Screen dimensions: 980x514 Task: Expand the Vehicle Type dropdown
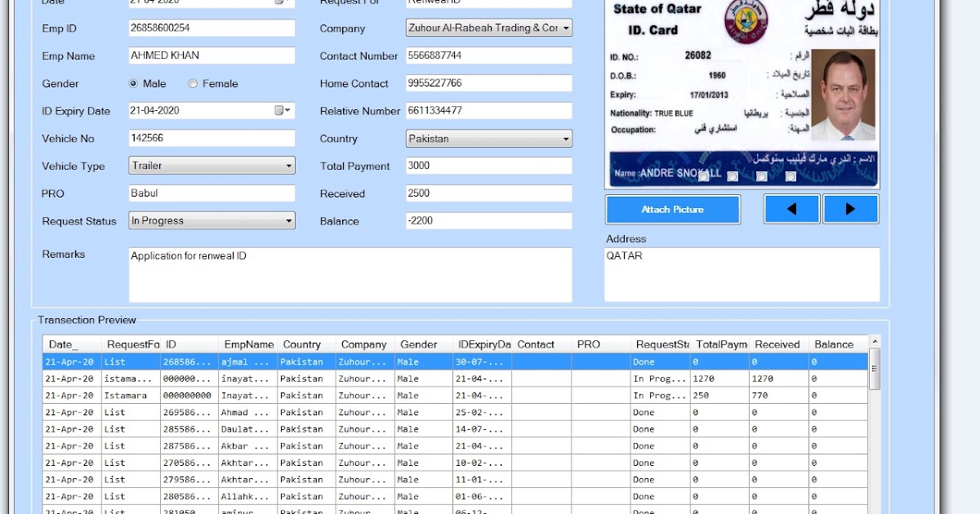point(290,166)
